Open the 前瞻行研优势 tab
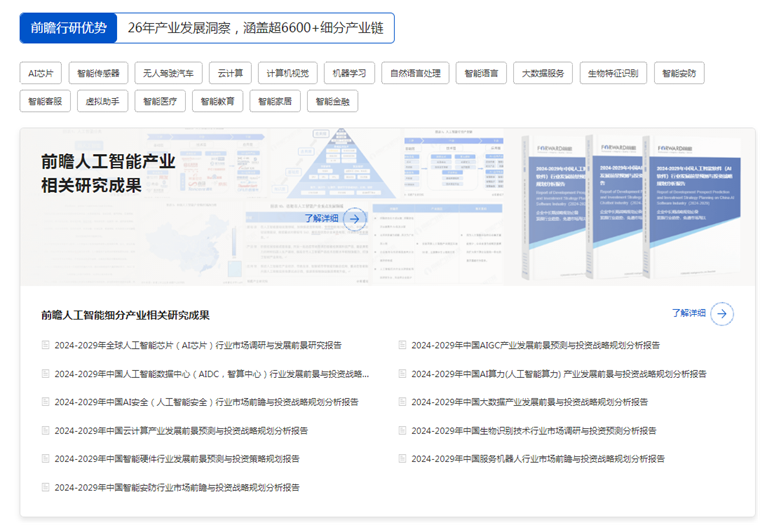The height and width of the screenshot is (525, 760). (68, 28)
